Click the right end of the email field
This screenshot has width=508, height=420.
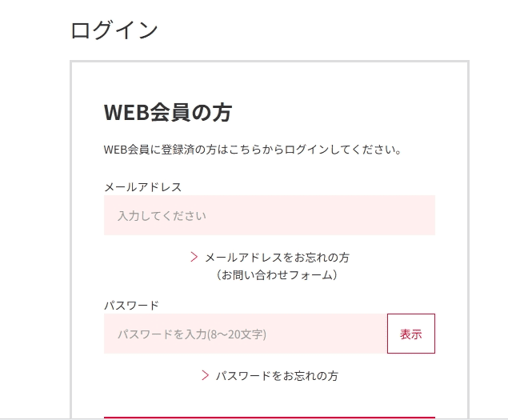point(425,215)
